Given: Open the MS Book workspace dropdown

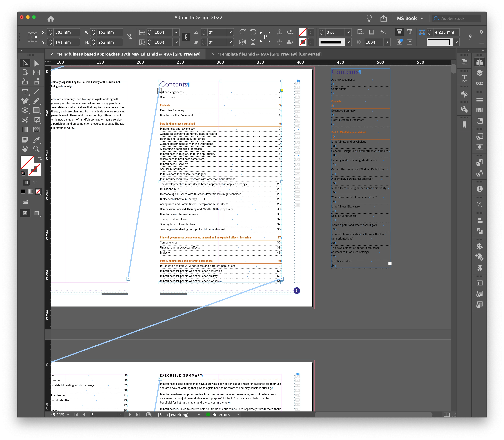Looking at the screenshot, I should [x=410, y=18].
